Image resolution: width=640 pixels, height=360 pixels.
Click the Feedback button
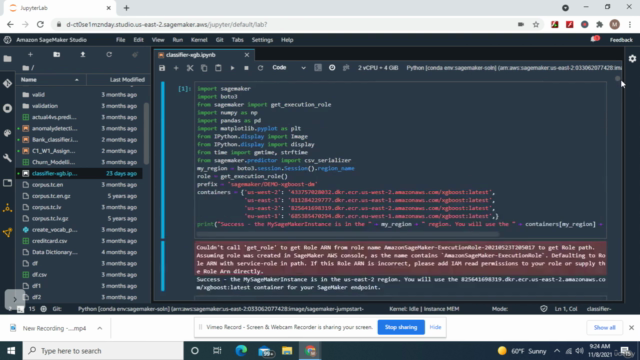621,40
